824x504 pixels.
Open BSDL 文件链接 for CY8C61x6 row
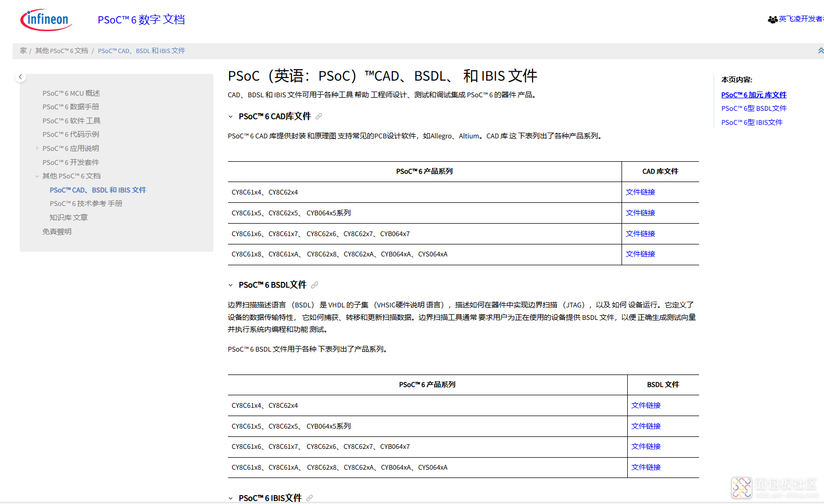click(x=646, y=446)
